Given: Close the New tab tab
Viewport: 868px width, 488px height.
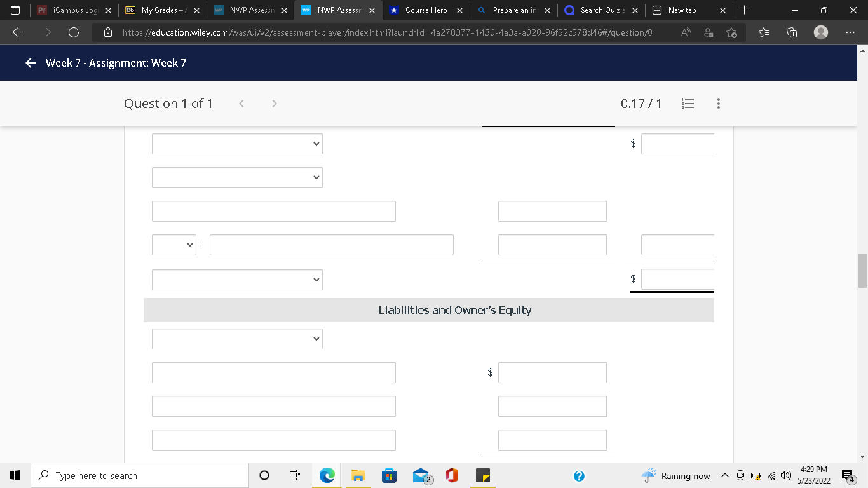Looking at the screenshot, I should pos(722,10).
